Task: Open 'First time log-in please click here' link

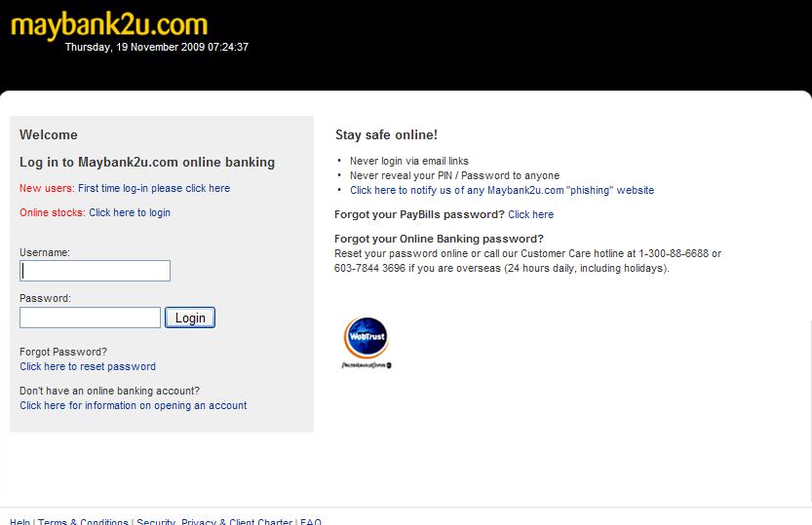Action: [154, 188]
